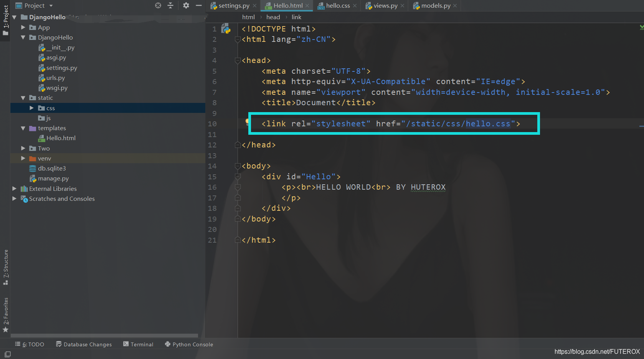
Task: Select Hello.html in templates folder
Action: click(57, 138)
